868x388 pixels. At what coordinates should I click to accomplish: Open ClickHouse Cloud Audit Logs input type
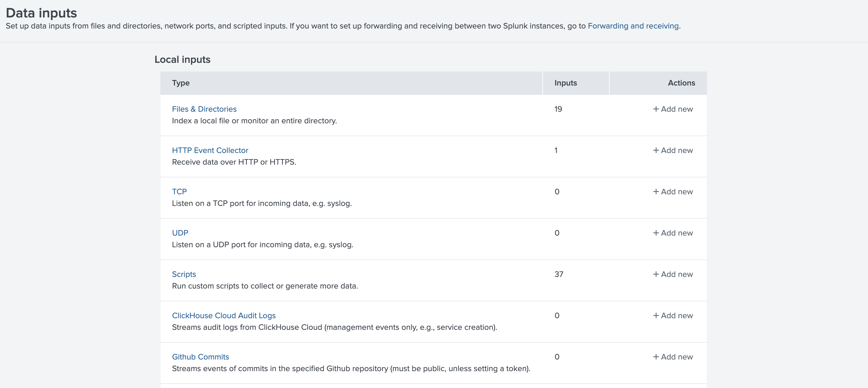coord(224,315)
